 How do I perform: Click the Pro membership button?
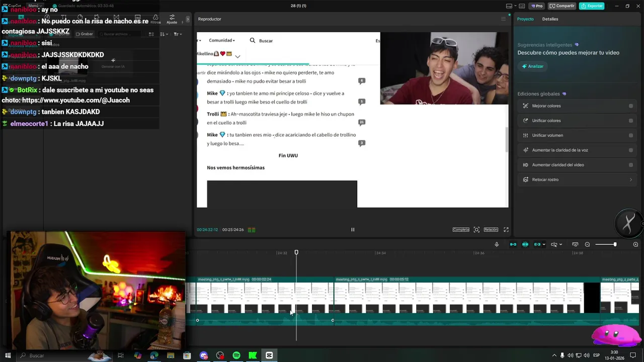point(537,6)
